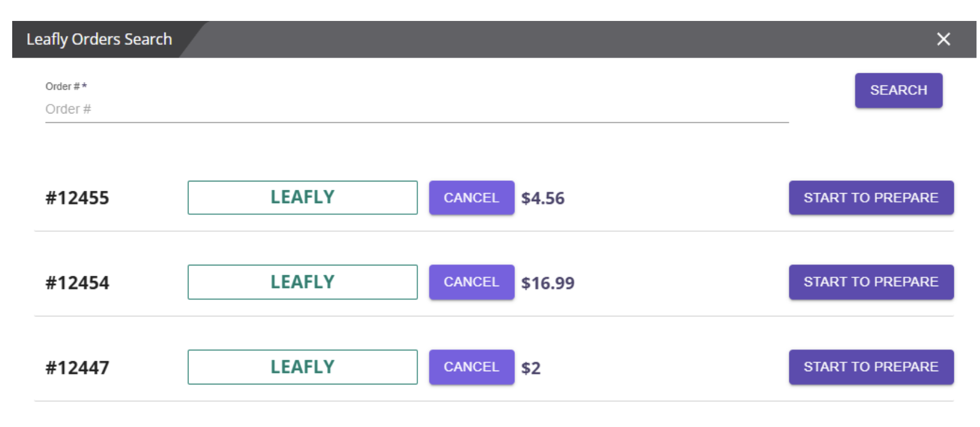The width and height of the screenshot is (980, 427).
Task: Click the Order # field label
Action: coord(66,87)
